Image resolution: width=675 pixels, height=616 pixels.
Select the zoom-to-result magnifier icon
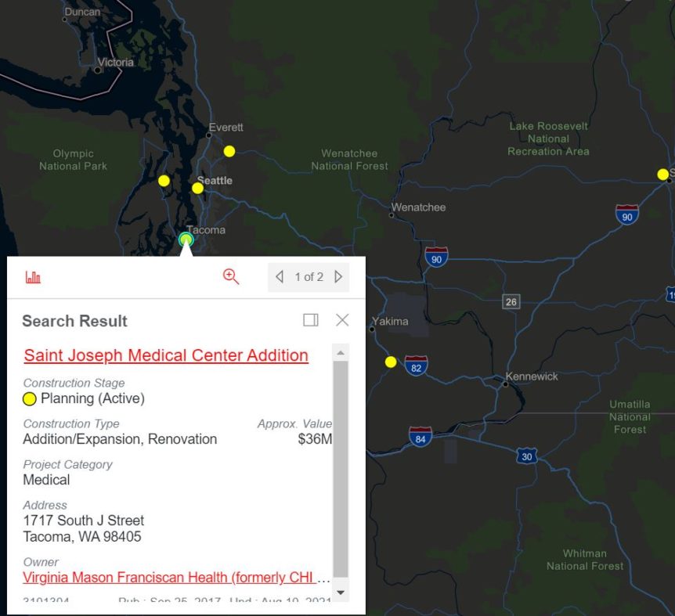(231, 276)
